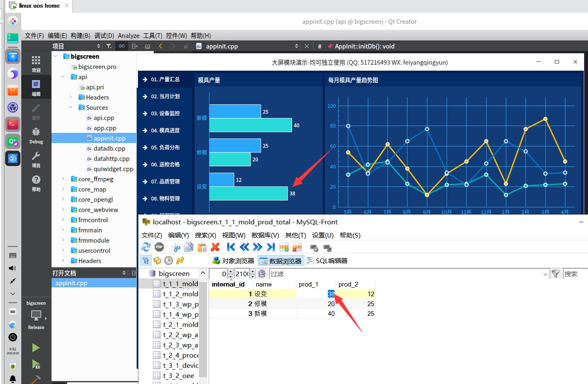Click the filter tree funnel icon
The width and height of the screenshot is (588, 384).
coord(109,46)
